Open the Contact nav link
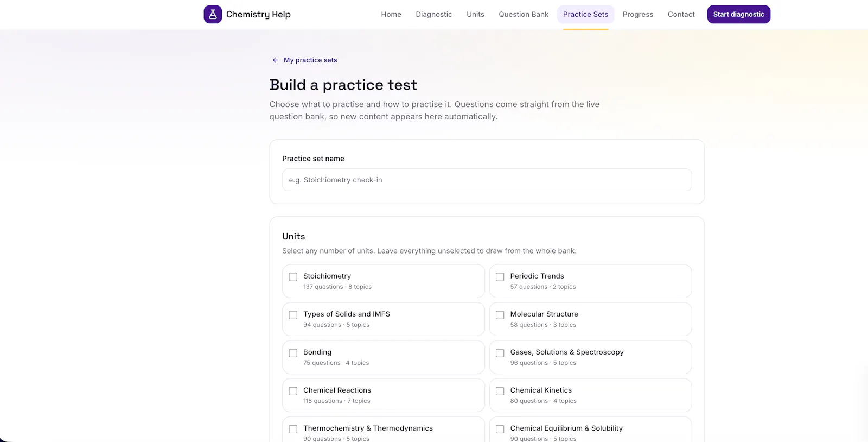This screenshot has height=442, width=868. (x=681, y=15)
